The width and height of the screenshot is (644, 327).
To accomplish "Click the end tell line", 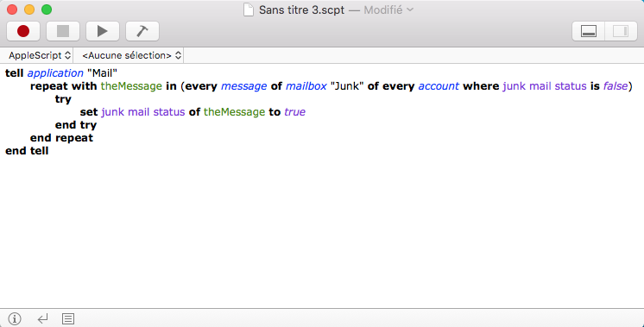I will tap(27, 151).
